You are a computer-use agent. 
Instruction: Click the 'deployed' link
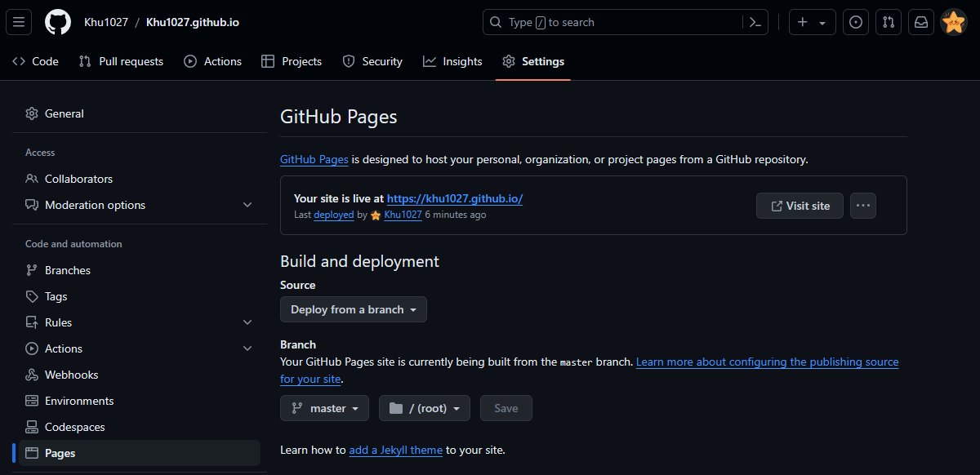(334, 215)
